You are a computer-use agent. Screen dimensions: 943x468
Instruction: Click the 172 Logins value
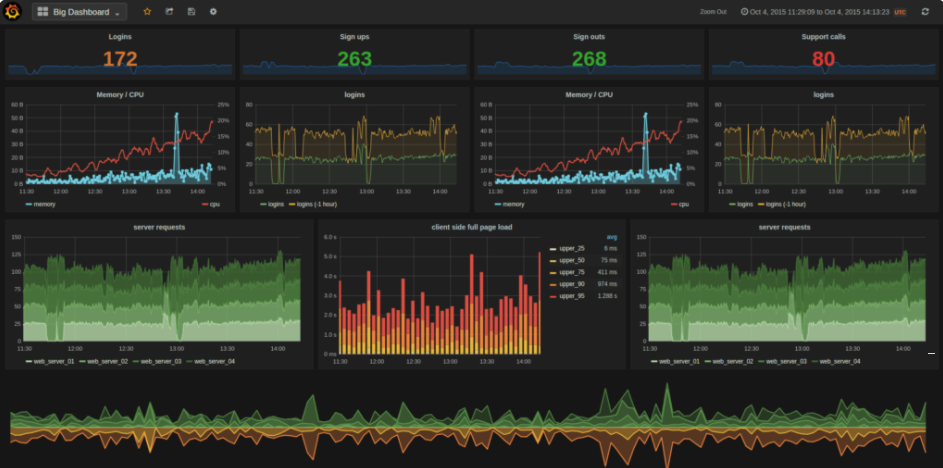120,59
